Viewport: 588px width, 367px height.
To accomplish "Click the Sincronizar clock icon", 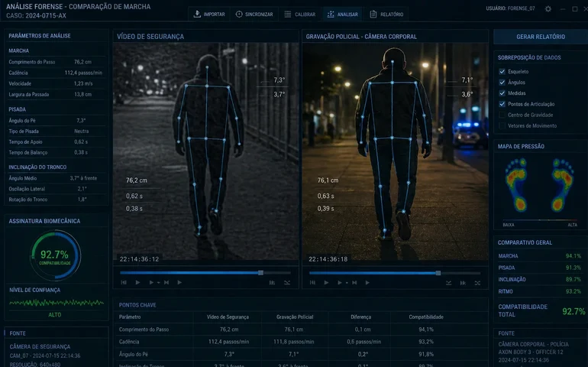I will pyautogui.click(x=240, y=14).
